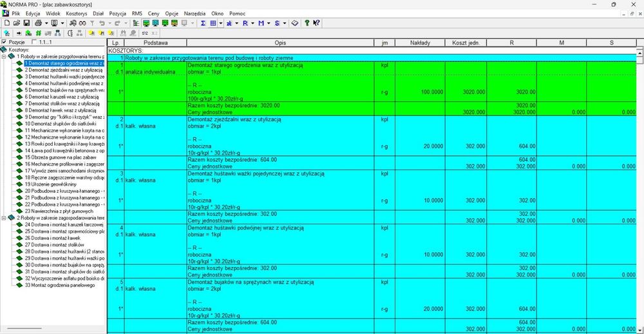Click the Sigma summation icon
This screenshot has width=644, height=334.
203,23
